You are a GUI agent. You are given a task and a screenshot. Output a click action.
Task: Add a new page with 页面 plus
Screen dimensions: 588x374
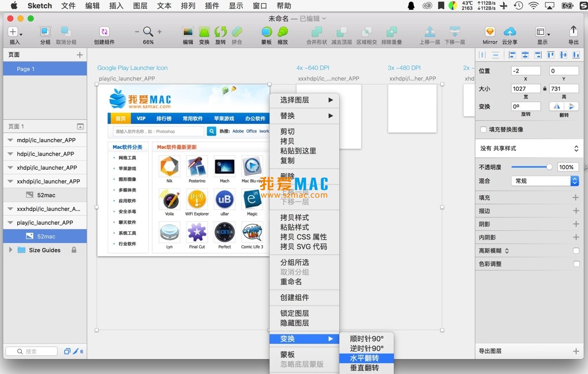click(x=80, y=55)
